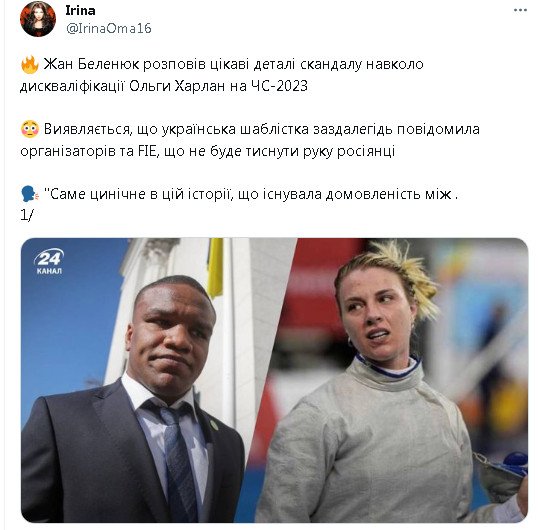The width and height of the screenshot is (540, 530).
Task: Click the paragraph mentioning ЧС-2023 disqualification
Action: coord(222,75)
